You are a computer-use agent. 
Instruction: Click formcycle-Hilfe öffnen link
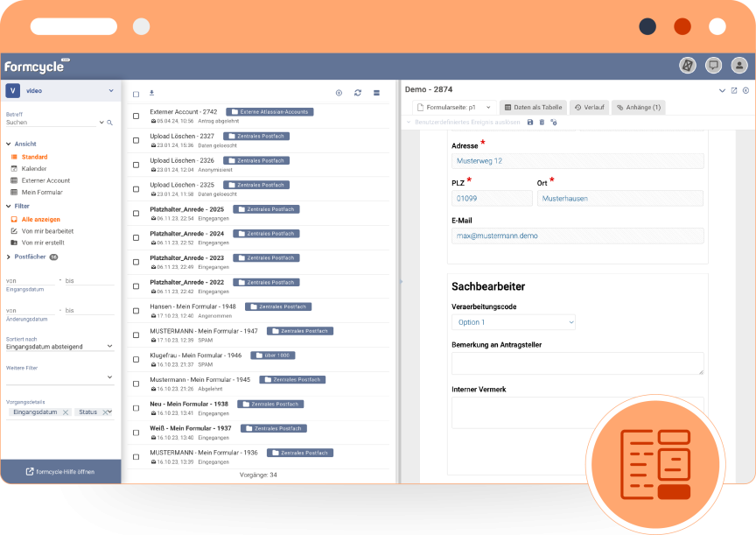tap(60, 471)
